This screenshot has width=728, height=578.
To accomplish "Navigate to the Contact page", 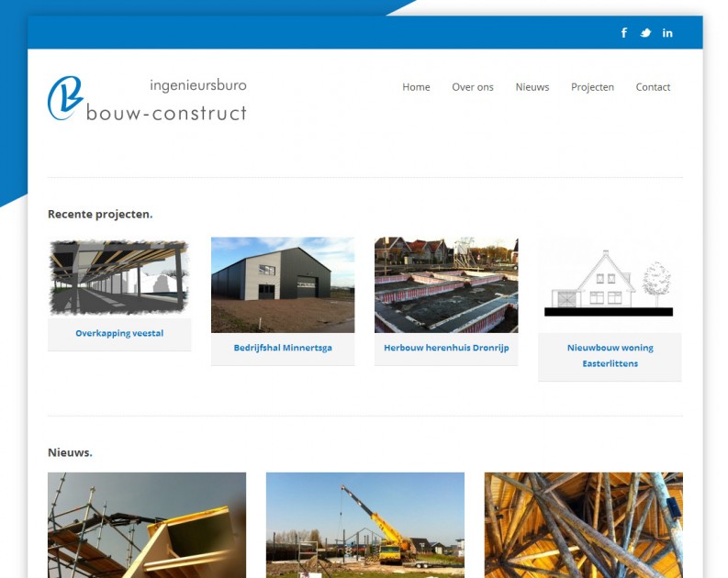I will [653, 87].
